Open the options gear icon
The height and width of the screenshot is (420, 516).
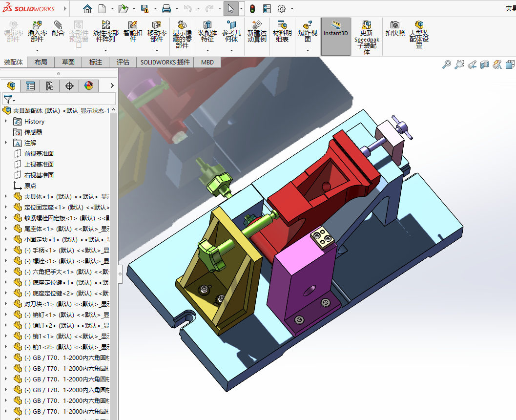click(282, 9)
